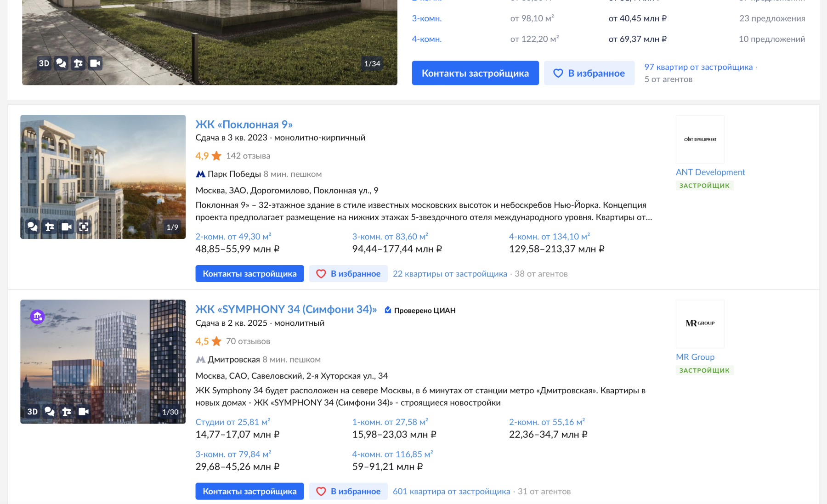Click fullscreen icon on Поклонная 9 photo
Image resolution: width=827 pixels, height=504 pixels.
(84, 227)
